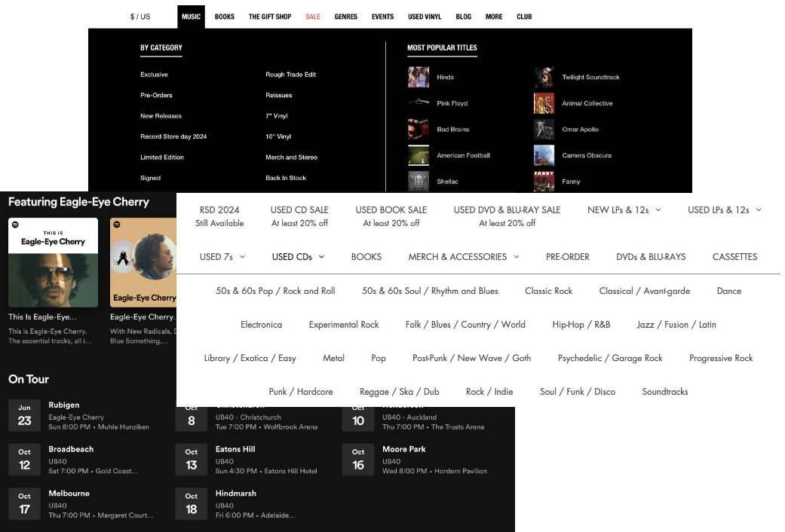Screen dimensions: 785x532
Task: Open the Signed category link
Action: click(x=150, y=178)
